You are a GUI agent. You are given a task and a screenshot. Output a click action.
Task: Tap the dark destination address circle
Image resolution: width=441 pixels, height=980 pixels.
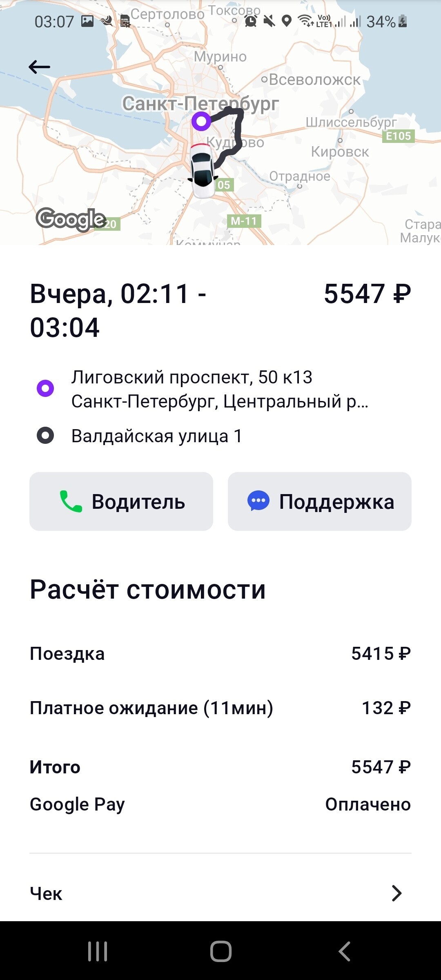coord(45,435)
